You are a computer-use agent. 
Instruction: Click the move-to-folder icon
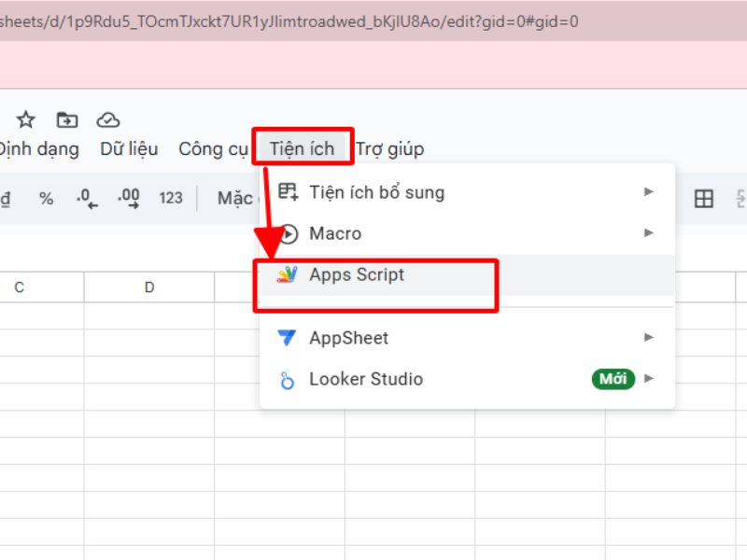[66, 119]
